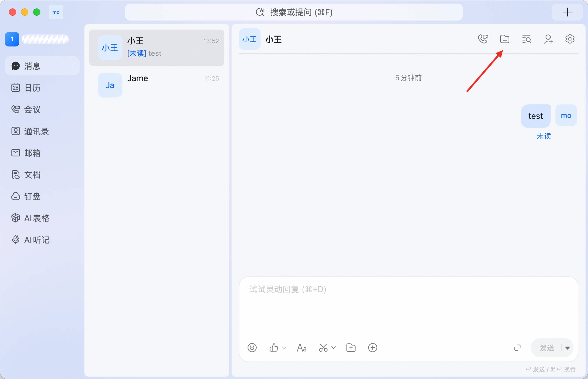Image resolution: width=588 pixels, height=379 pixels.
Task: Start a call with 小王
Action: [483, 39]
